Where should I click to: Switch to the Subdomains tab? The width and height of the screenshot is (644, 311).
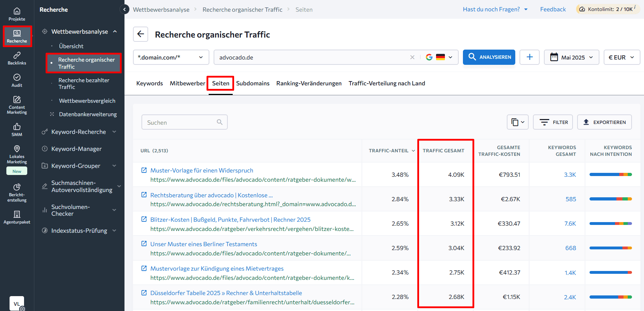253,83
